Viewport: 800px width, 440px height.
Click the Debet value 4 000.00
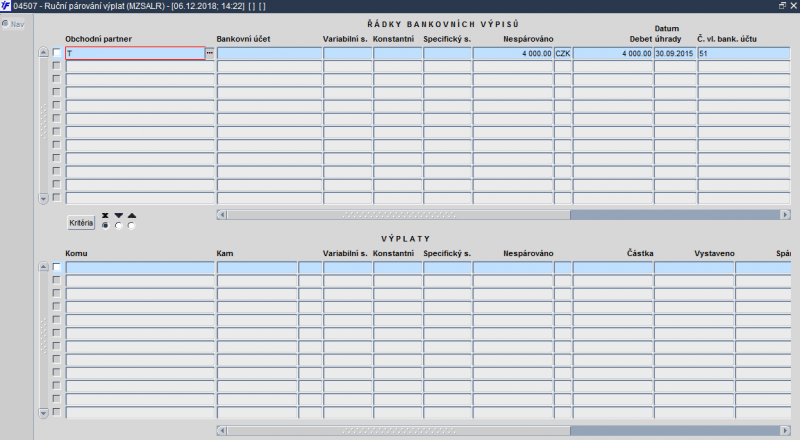[x=613, y=53]
